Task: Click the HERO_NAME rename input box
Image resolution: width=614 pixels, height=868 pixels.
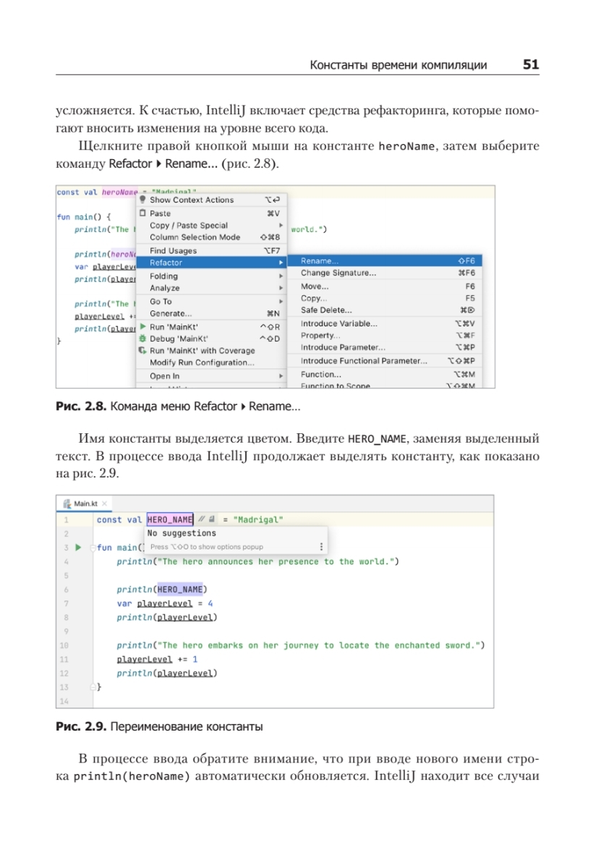Action: click(170, 519)
